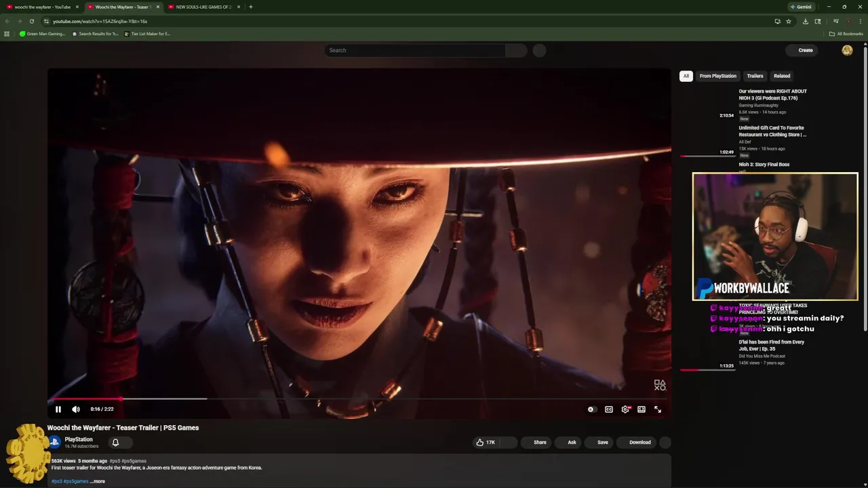This screenshot has width=868, height=488.
Task: Open the YouTube account avatar menu
Action: pyautogui.click(x=847, y=50)
